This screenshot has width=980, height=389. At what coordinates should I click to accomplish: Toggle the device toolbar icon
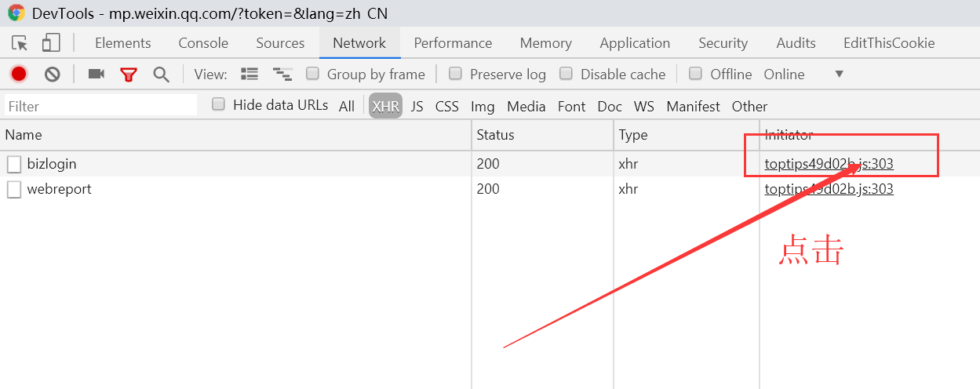pyautogui.click(x=51, y=43)
